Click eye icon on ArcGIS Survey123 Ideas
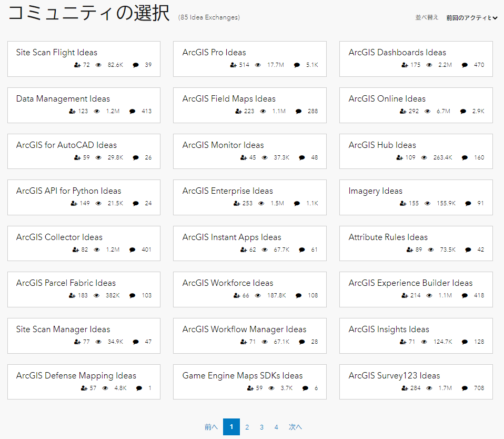The height and width of the screenshot is (439, 504). pos(429,388)
